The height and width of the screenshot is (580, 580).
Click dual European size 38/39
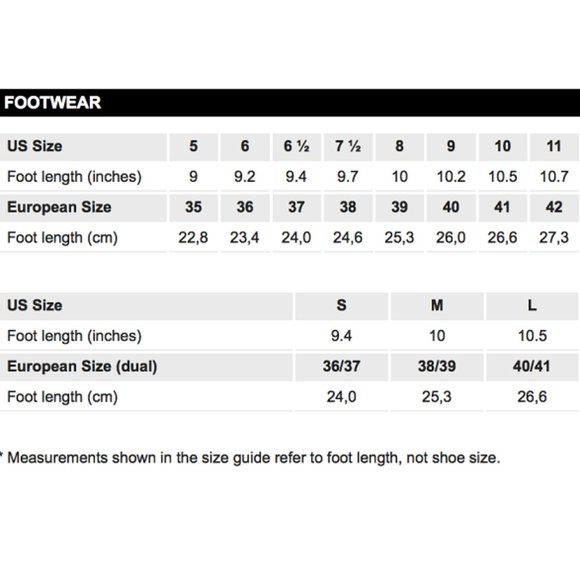pyautogui.click(x=437, y=367)
